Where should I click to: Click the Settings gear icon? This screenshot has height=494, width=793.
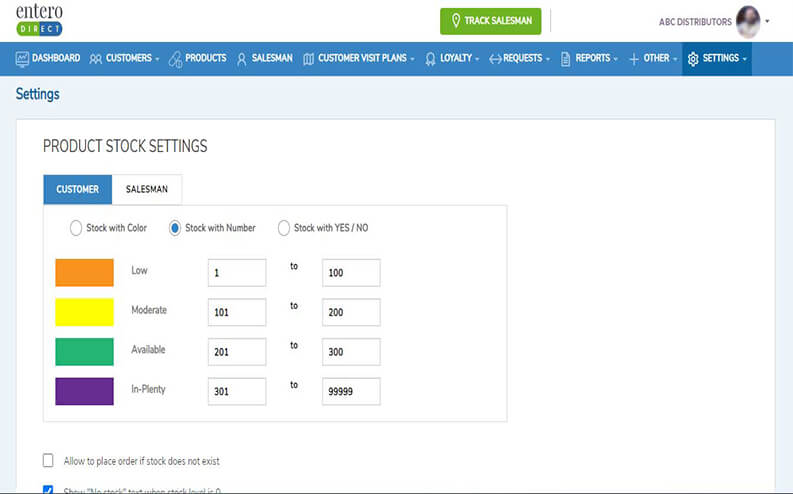pyautogui.click(x=693, y=59)
